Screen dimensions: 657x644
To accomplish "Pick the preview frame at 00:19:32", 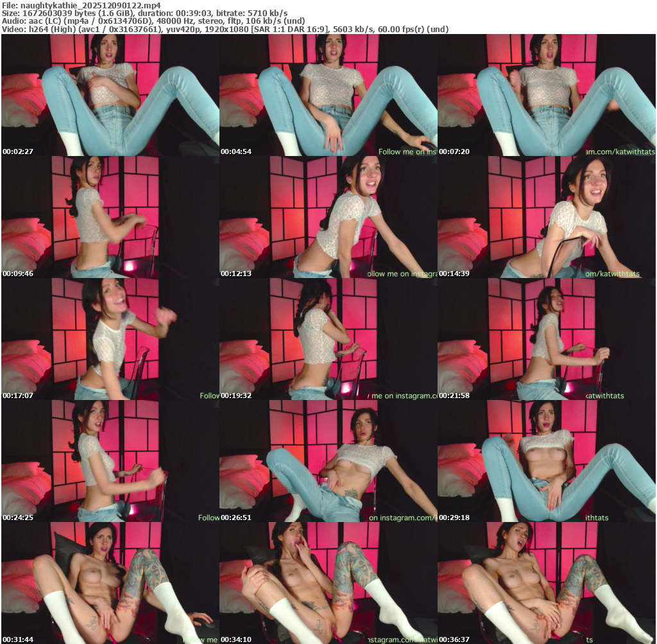I will coord(328,339).
